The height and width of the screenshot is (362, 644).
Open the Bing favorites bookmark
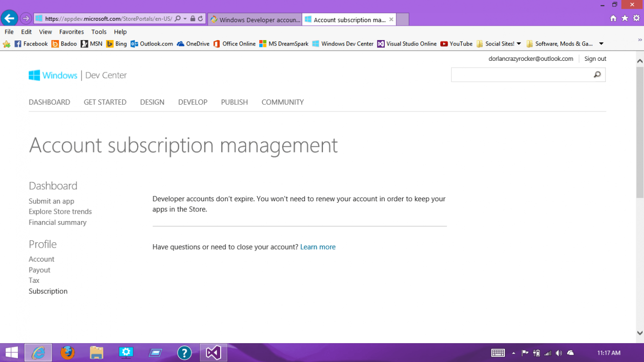(116, 44)
